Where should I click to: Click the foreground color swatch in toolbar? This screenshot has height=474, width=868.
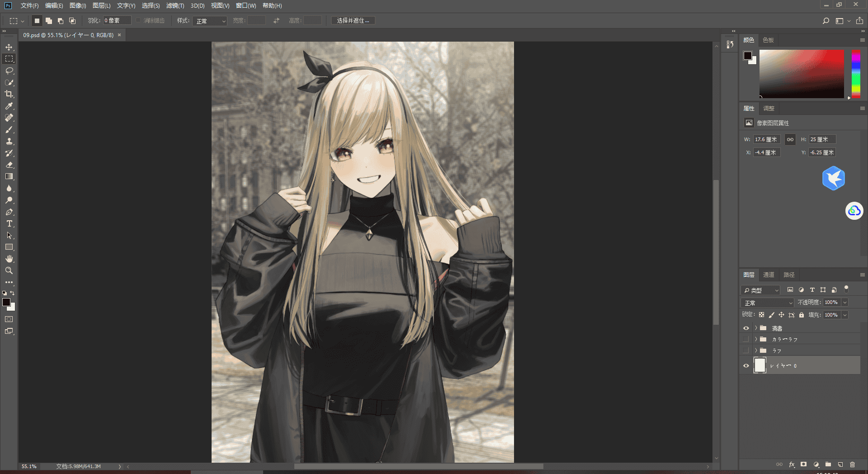(6, 302)
